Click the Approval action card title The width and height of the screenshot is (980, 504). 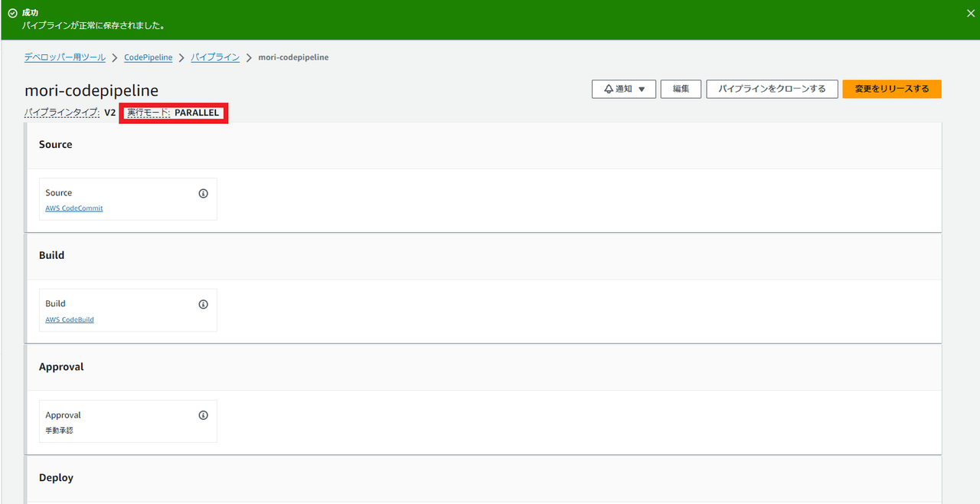63,415
